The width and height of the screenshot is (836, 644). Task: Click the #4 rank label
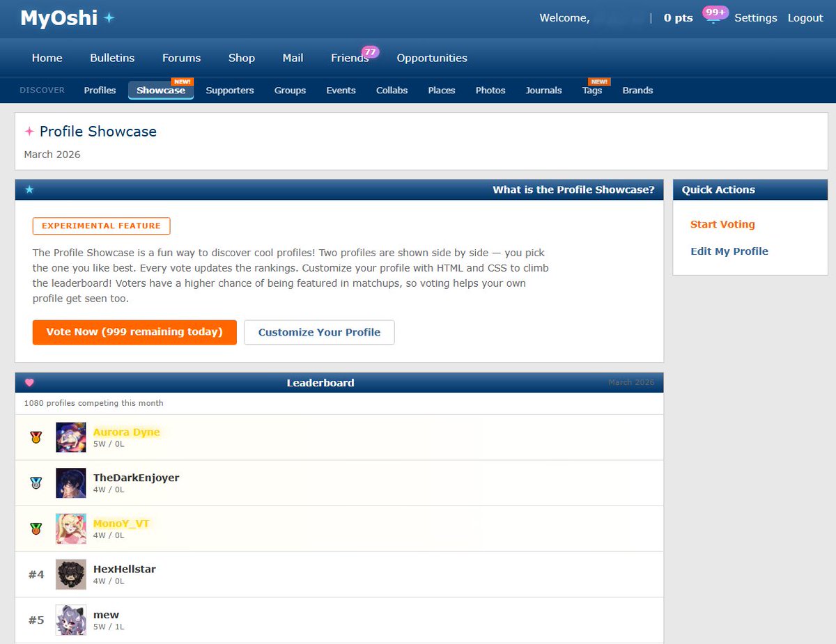[x=36, y=574]
